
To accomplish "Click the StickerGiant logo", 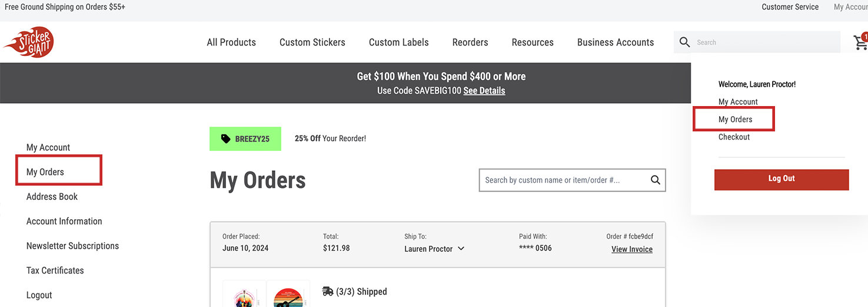I will [29, 42].
